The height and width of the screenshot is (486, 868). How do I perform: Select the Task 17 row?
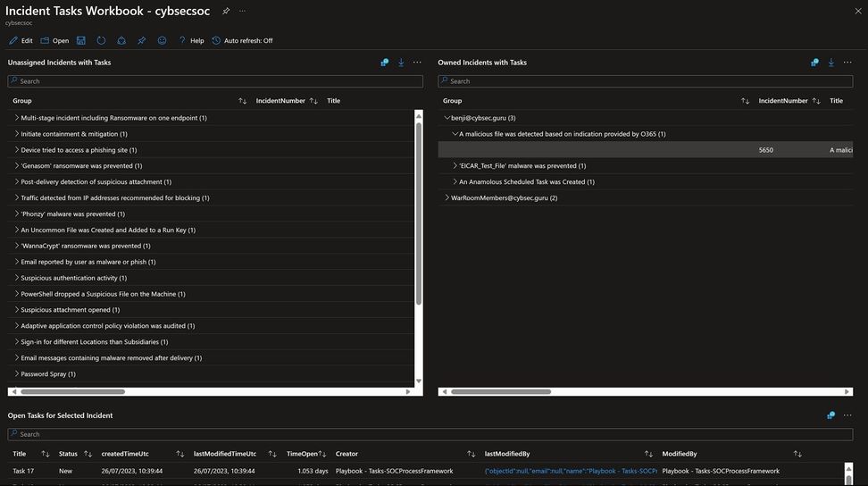click(x=426, y=471)
